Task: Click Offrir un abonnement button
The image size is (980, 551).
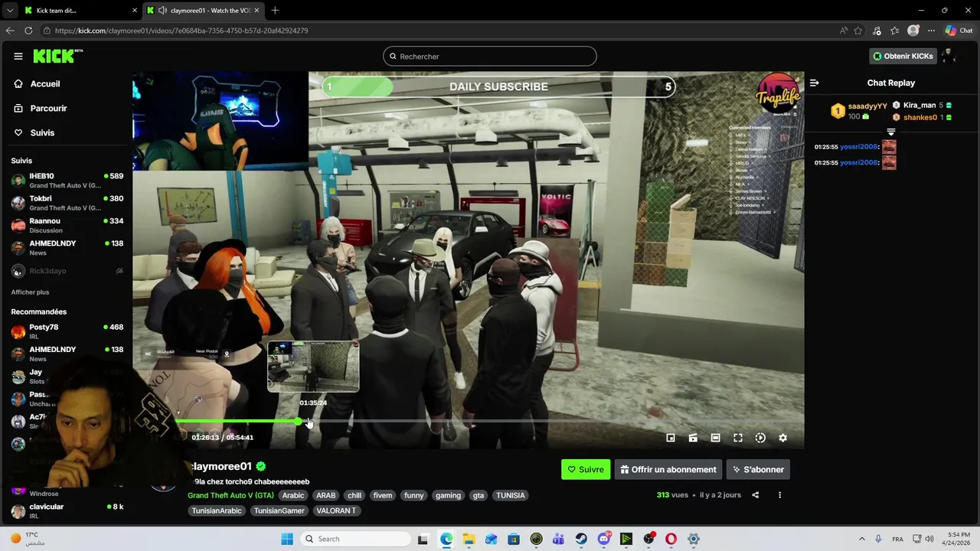Action: coord(668,470)
